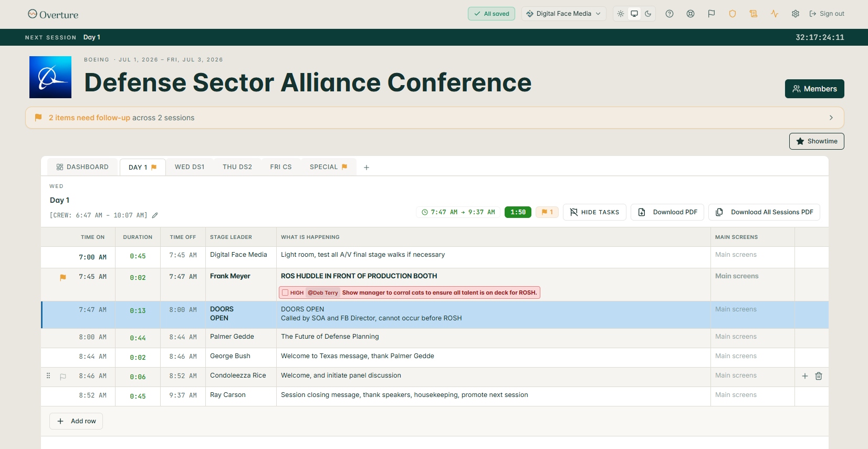Viewport: 868px width, 449px height.
Task: Click 0:45 duration in Digital Face Media row
Action: 138,256
